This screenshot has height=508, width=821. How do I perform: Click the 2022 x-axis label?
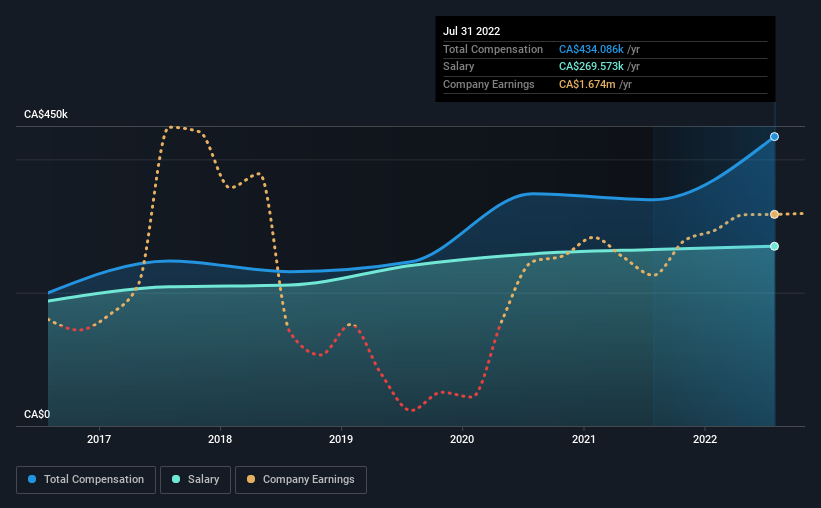click(x=705, y=439)
